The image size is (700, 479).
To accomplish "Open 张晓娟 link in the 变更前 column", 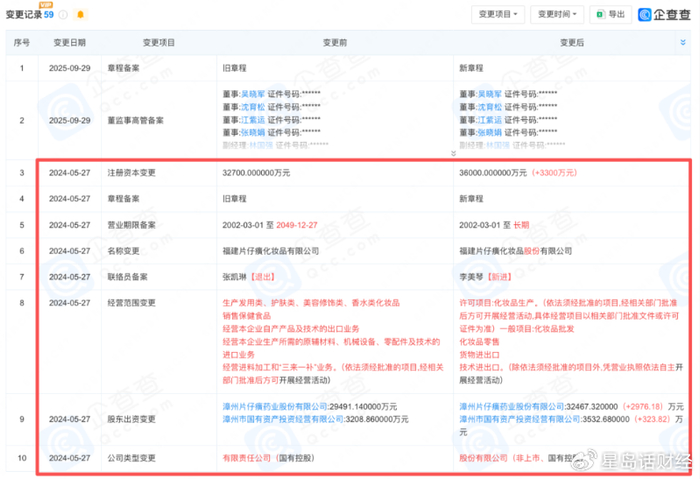I will 253,133.
